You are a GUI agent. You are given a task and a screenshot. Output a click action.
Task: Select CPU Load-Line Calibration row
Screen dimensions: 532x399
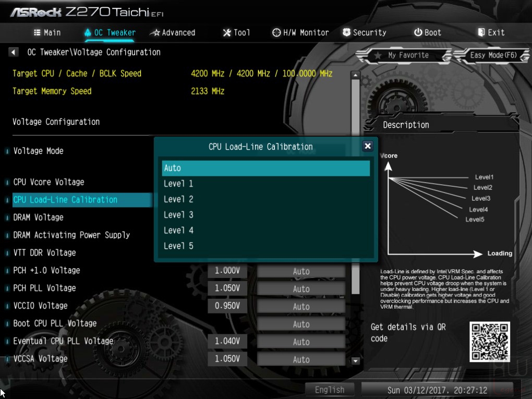(x=81, y=200)
